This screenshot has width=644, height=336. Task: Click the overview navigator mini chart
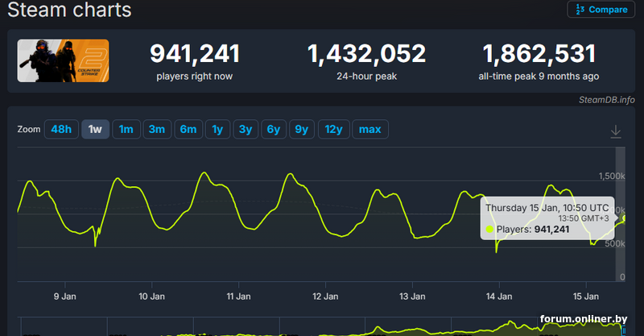point(323,326)
